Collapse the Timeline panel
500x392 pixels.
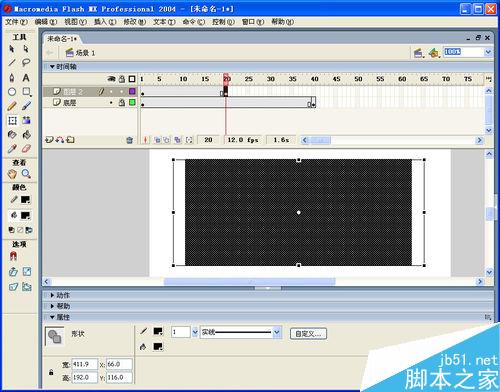[x=52, y=67]
